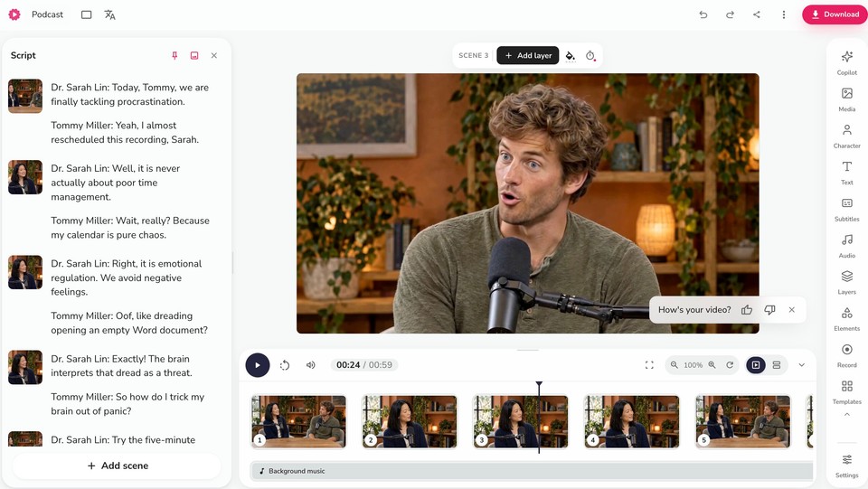The width and height of the screenshot is (868, 489).
Task: Click Add scene
Action: [x=118, y=465]
